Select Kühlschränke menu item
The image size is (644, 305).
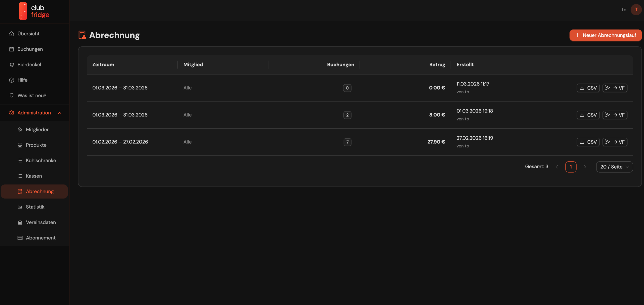click(41, 161)
